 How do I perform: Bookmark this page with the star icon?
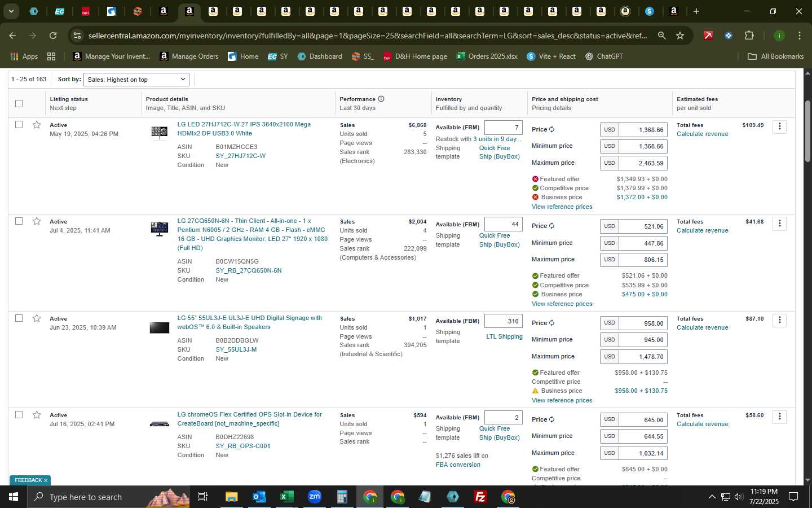680,36
